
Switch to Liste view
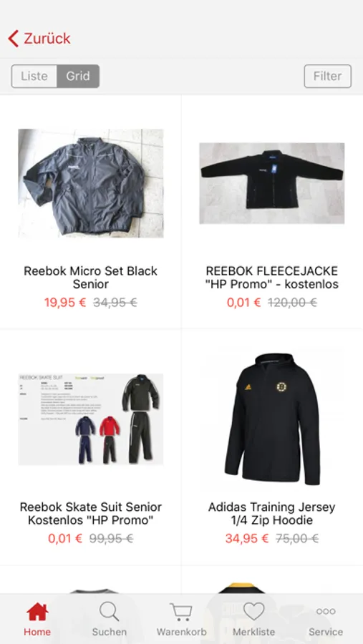(34, 76)
